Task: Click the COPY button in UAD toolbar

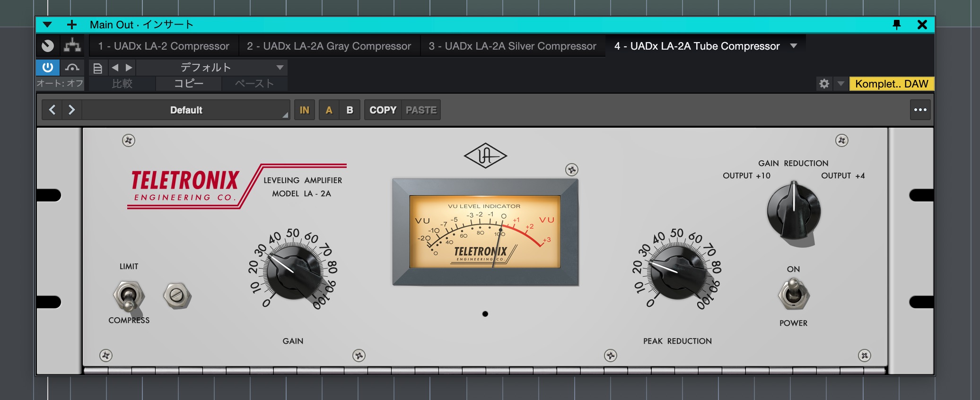Action: [383, 110]
